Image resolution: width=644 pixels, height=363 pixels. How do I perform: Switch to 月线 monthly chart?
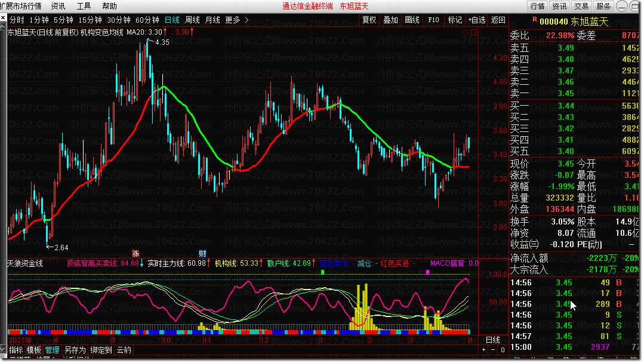(x=212, y=20)
